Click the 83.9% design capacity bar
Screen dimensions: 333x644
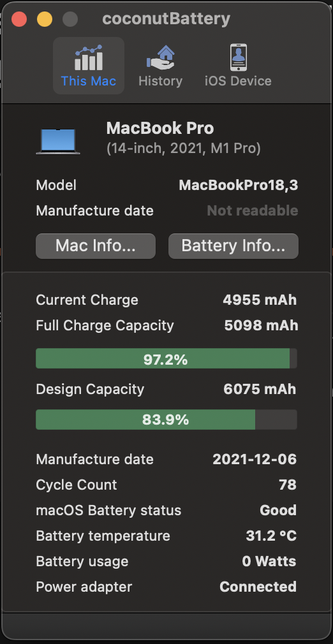click(x=166, y=420)
